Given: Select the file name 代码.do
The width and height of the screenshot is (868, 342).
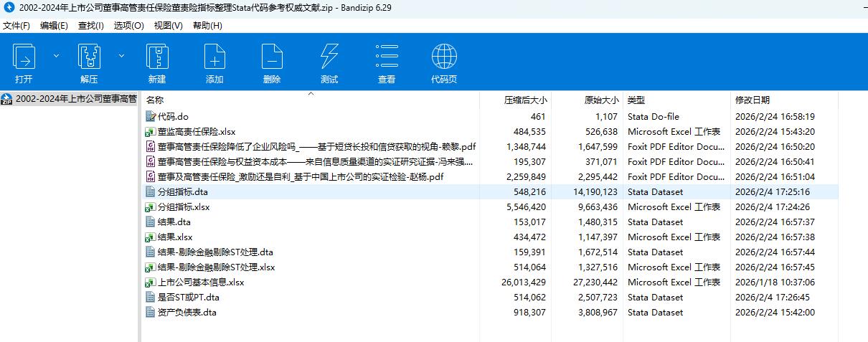Looking at the screenshot, I should [173, 116].
